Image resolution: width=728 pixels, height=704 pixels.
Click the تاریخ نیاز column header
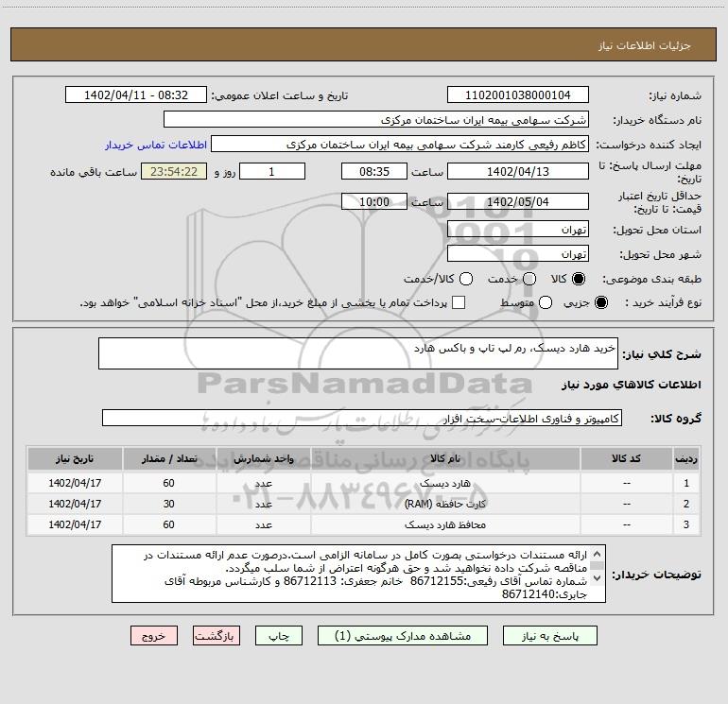75,459
